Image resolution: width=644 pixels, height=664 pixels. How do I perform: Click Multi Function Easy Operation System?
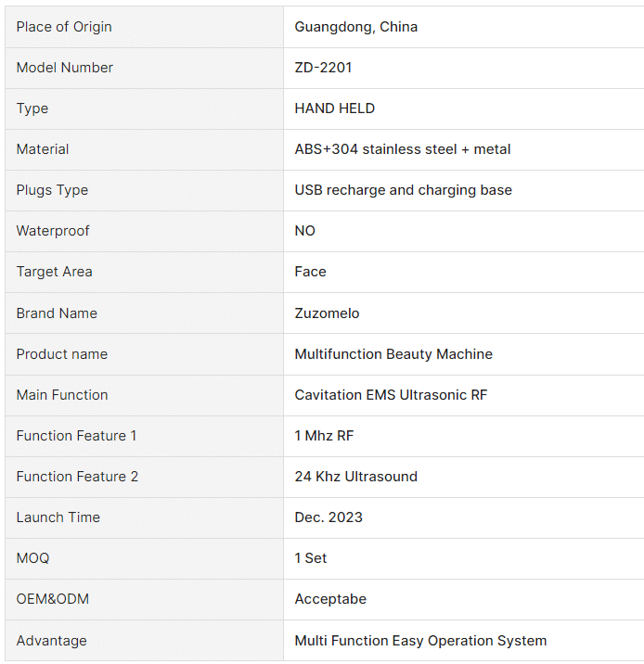coord(420,641)
